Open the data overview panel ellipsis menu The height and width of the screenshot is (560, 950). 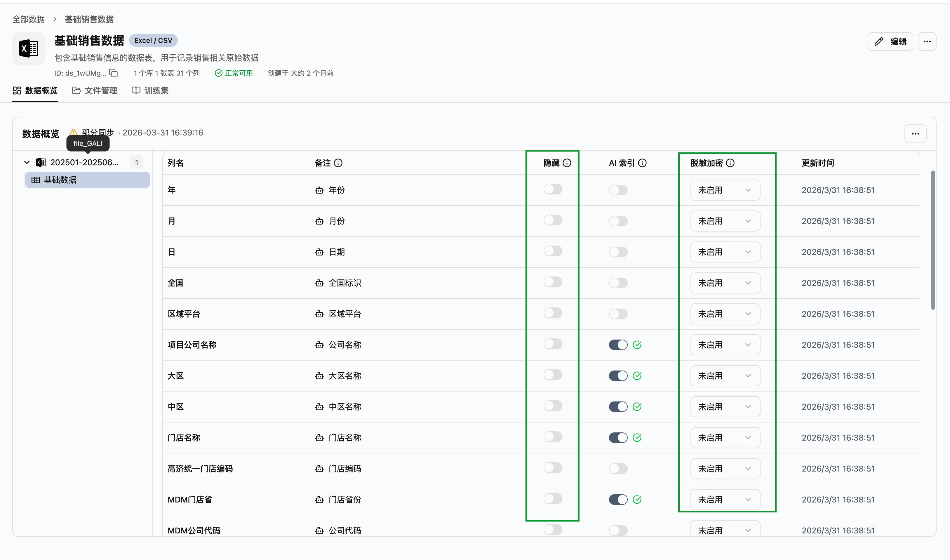915,134
